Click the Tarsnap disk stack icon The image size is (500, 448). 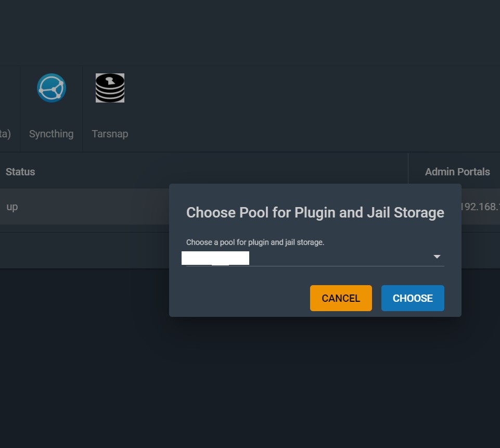coord(110,88)
